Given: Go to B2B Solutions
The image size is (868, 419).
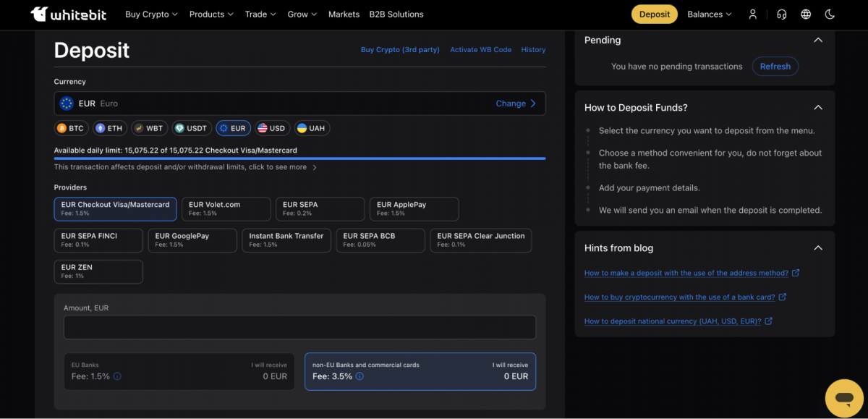Looking at the screenshot, I should coord(396,14).
